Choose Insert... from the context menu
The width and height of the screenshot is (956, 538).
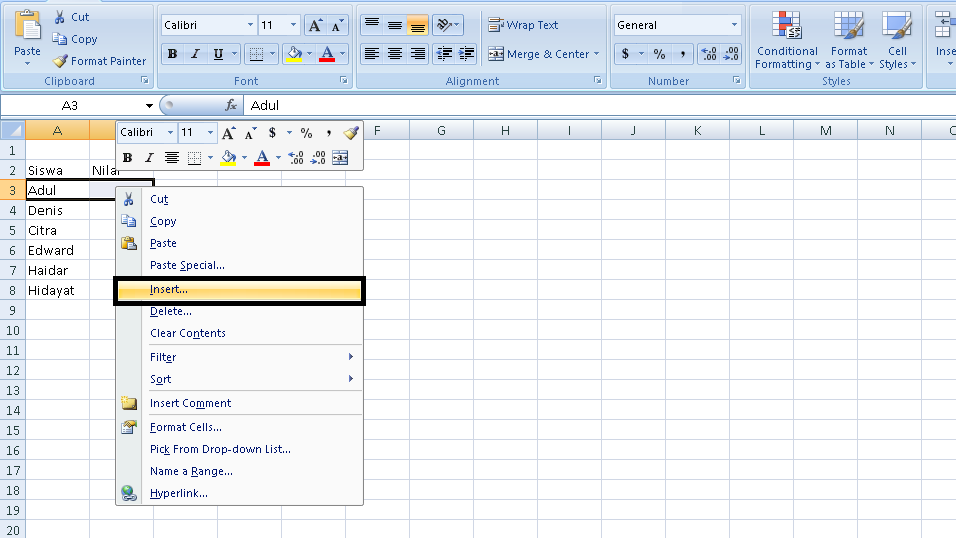click(169, 290)
